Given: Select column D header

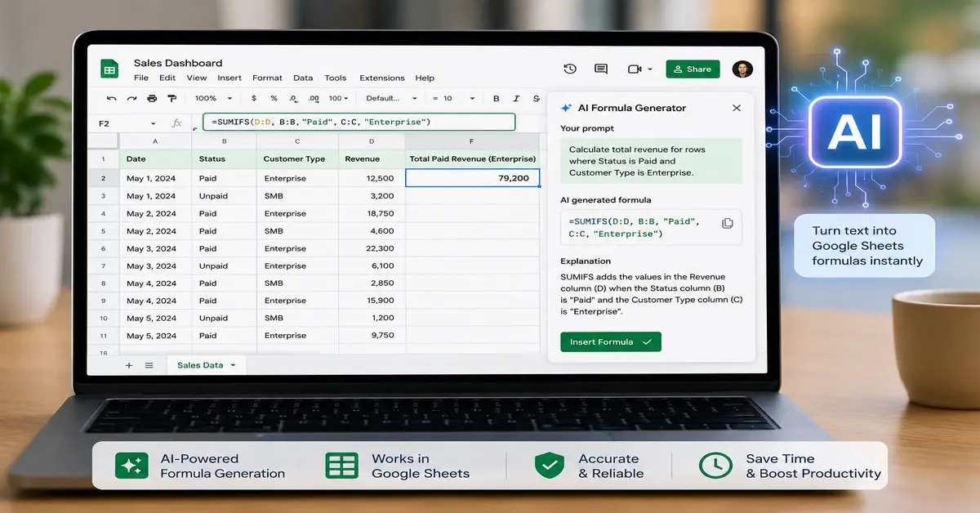Looking at the screenshot, I should click(372, 141).
